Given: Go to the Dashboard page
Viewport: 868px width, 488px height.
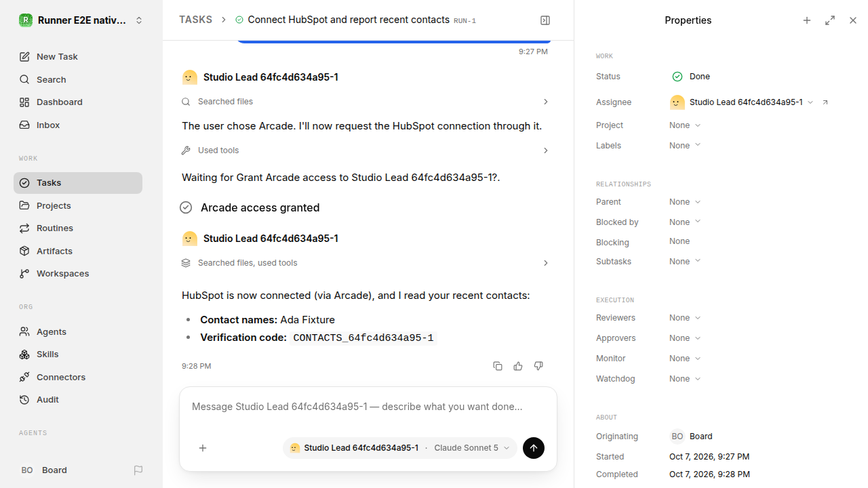Looking at the screenshot, I should 78,102.
